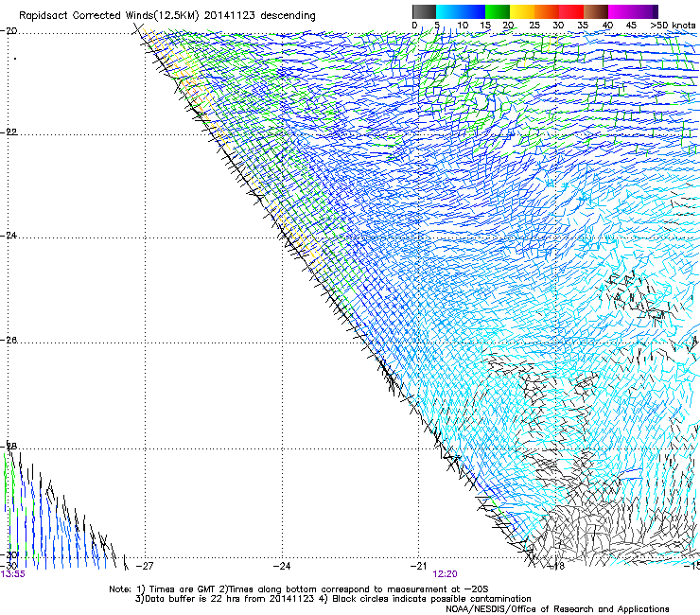Click the magenta-purple 40-50 knots legend segment
700x615 pixels.
(633, 11)
